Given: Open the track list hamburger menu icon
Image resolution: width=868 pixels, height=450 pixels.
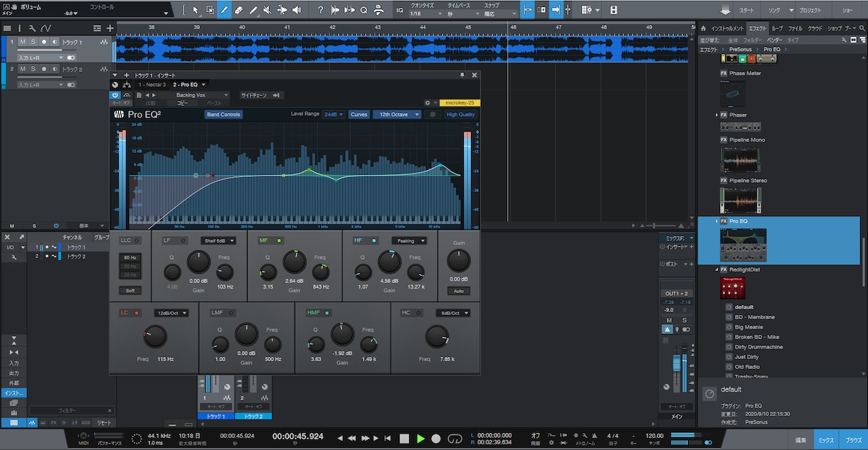Looking at the screenshot, I should coord(7,28).
